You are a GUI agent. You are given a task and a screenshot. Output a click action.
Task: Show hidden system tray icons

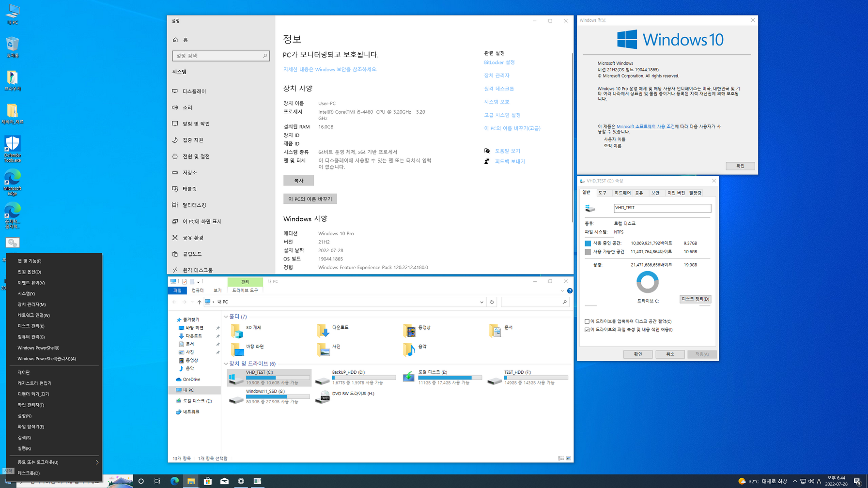pos(795,481)
